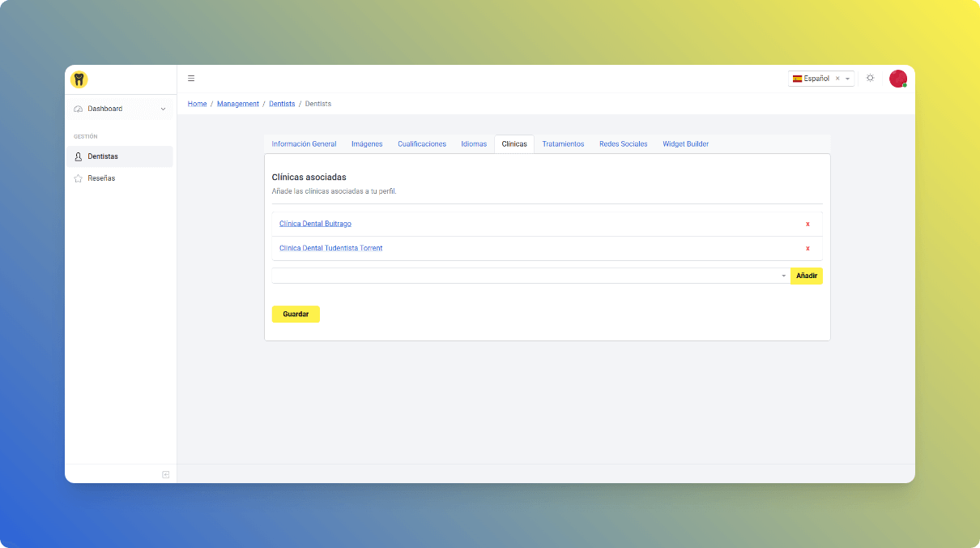Switch to the Tratamientos tab
Viewport: 980px width, 548px height.
[563, 144]
